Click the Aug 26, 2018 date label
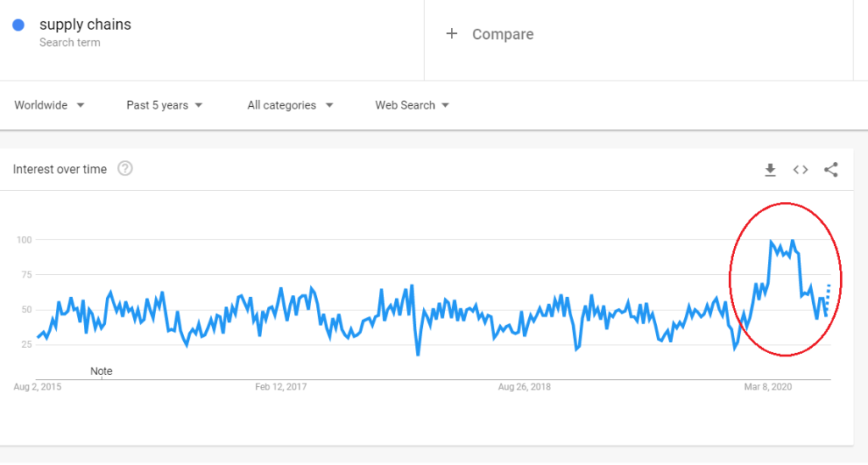 point(524,387)
